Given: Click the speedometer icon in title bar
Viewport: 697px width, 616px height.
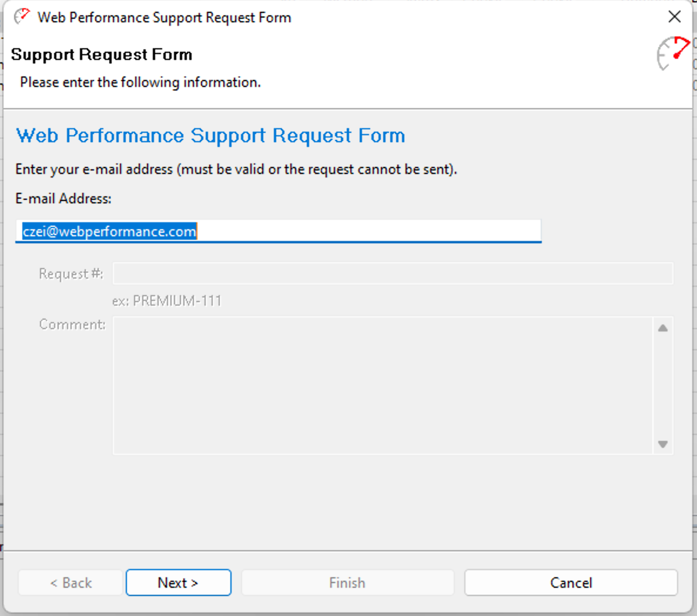Looking at the screenshot, I should pos(21,17).
